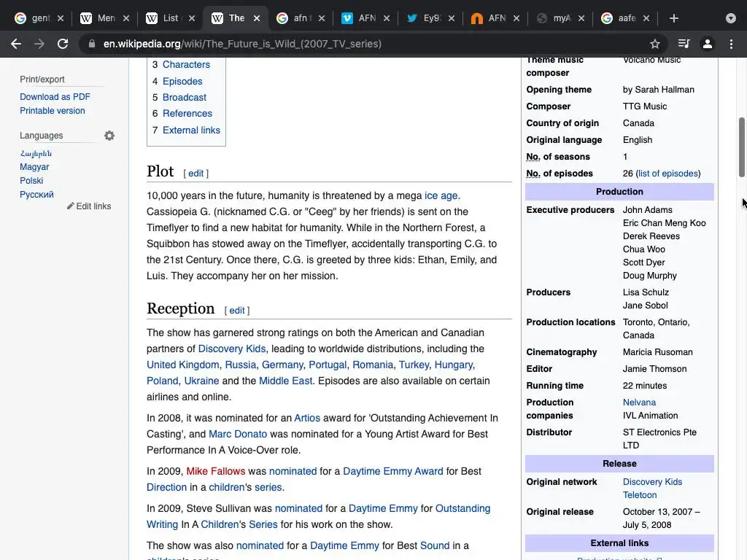Close the Twitter Ey9 tab
Screen dimensions: 747x560
452,18
